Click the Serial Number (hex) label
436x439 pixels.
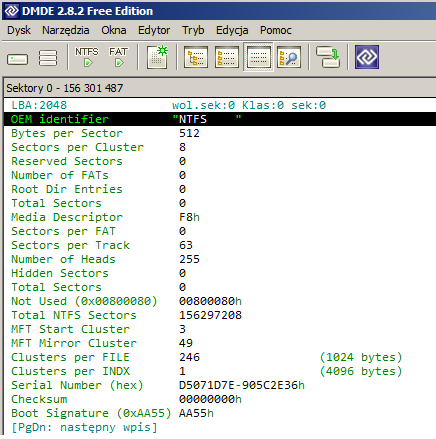pos(77,385)
